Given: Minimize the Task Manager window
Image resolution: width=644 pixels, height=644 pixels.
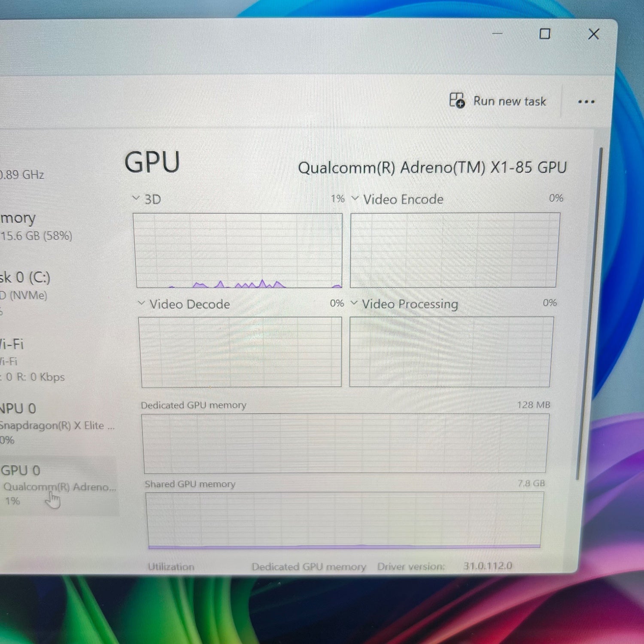Looking at the screenshot, I should pyautogui.click(x=497, y=33).
